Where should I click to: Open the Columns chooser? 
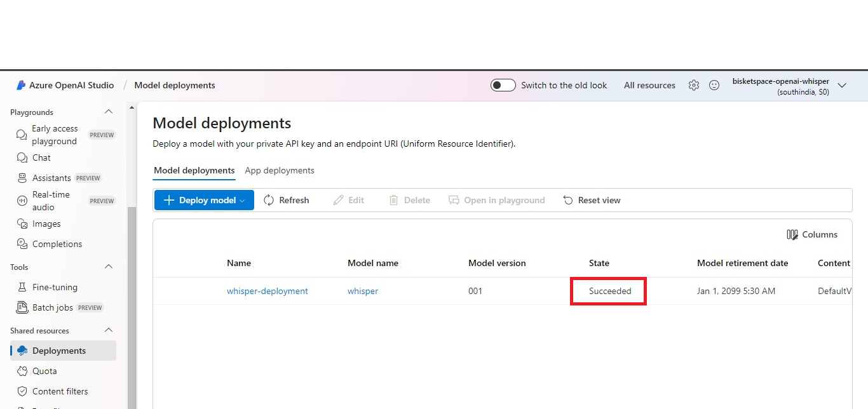pyautogui.click(x=812, y=234)
